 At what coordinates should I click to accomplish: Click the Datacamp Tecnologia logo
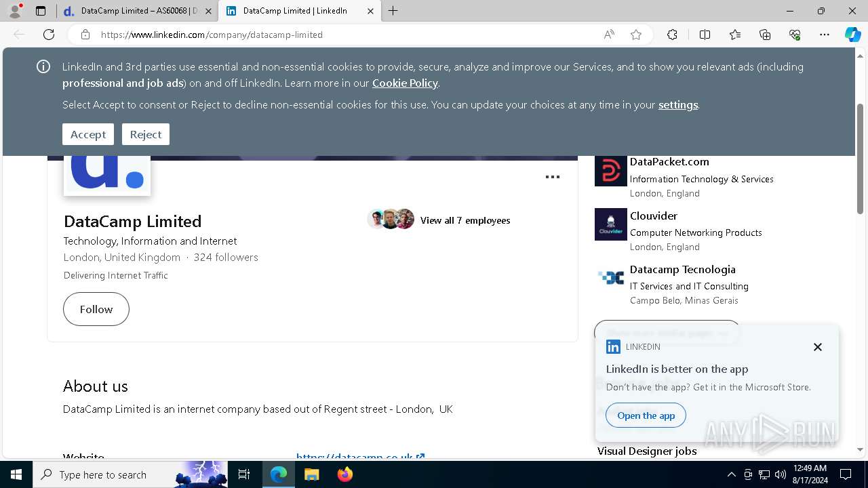611,278
